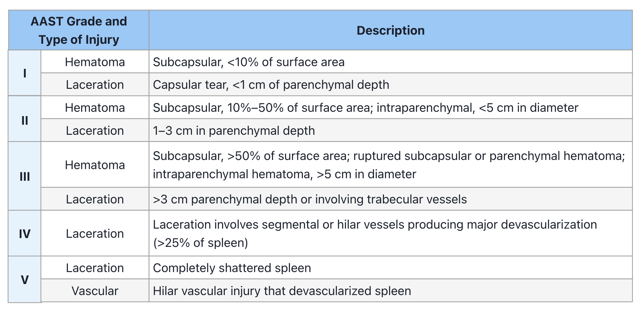
Task: Click the "AAST Grade and Type of Injury" header
Action: 79,30
